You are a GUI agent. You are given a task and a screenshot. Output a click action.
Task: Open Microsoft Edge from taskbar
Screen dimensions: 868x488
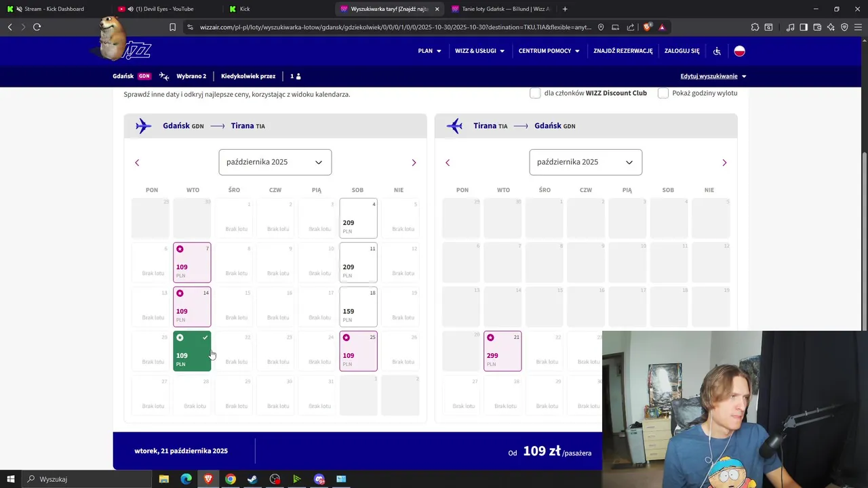coord(186,479)
